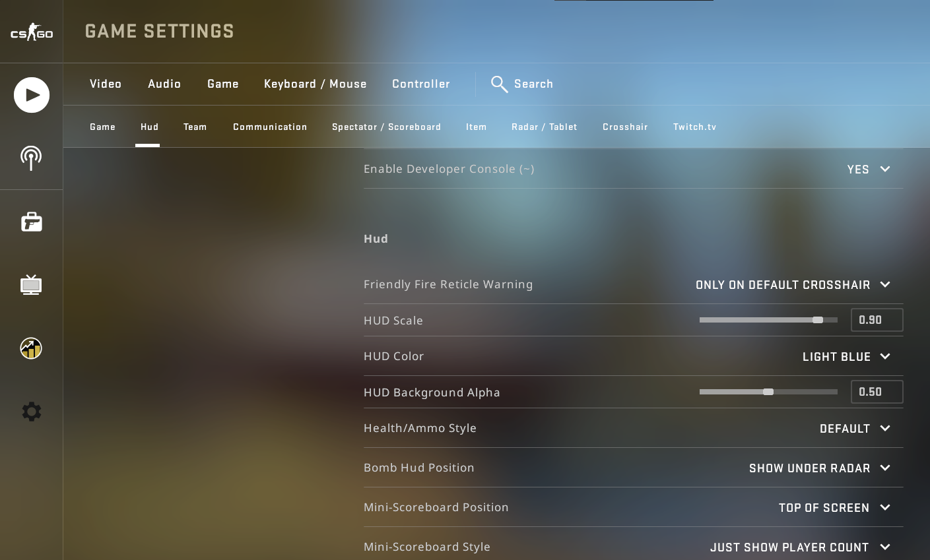Click the Settings gear icon
Image resolution: width=930 pixels, height=560 pixels.
(x=31, y=412)
